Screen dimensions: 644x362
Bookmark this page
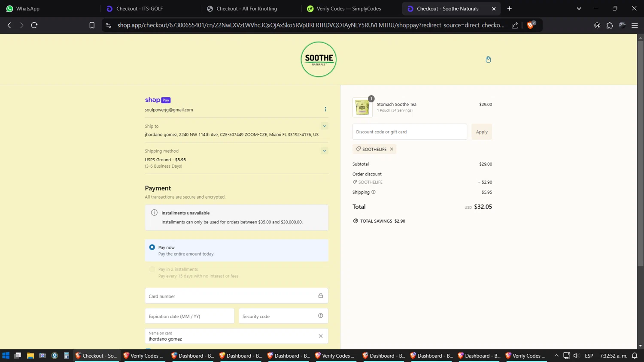[92, 25]
